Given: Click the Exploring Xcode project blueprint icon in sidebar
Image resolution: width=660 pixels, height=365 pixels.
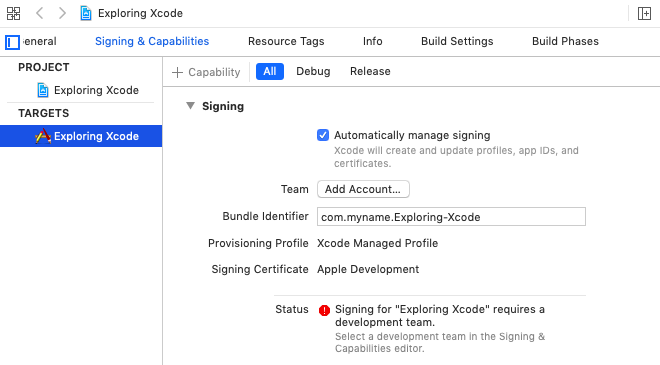Looking at the screenshot, I should click(x=43, y=90).
